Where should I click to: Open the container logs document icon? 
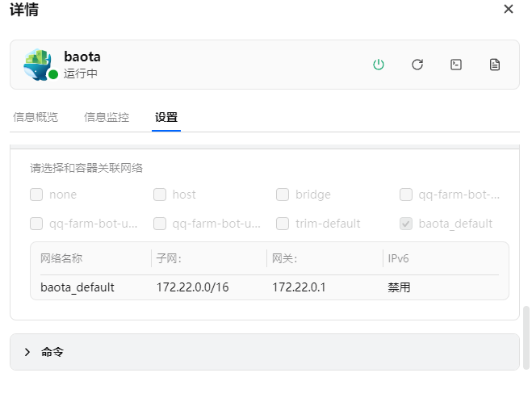495,65
